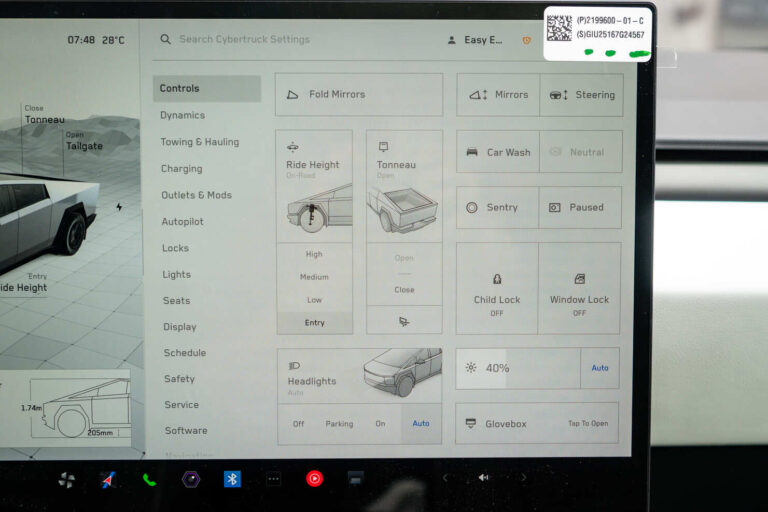Open the red media player app
Screen dimensions: 768x512
(314, 478)
